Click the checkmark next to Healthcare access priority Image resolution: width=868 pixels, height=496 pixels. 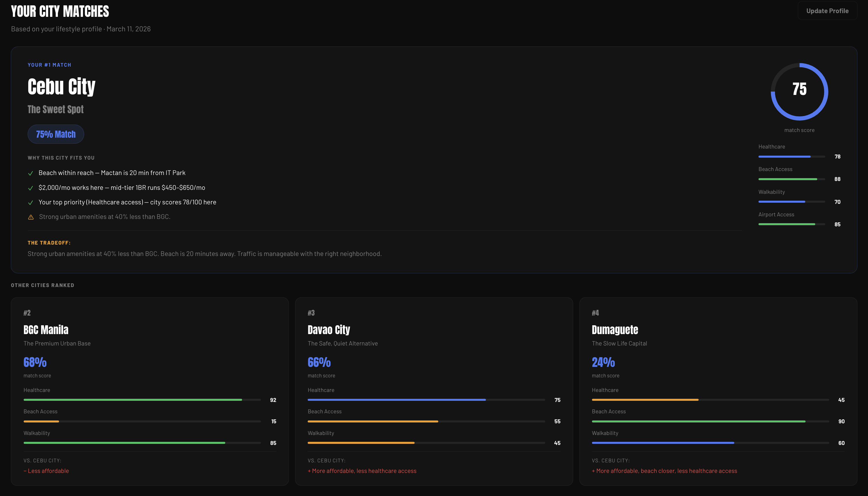click(31, 203)
